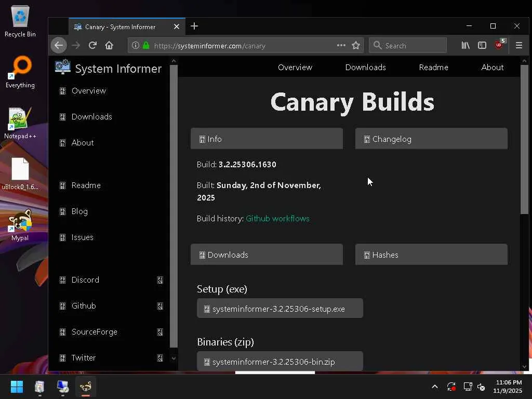The height and width of the screenshot is (399, 532).
Task: Click the System Informer logo icon
Action: (x=63, y=67)
